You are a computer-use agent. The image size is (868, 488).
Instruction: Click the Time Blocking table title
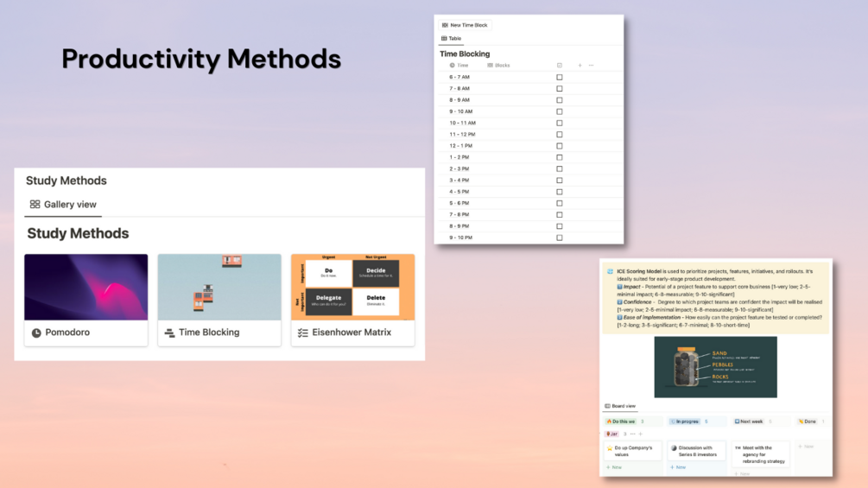click(x=465, y=54)
